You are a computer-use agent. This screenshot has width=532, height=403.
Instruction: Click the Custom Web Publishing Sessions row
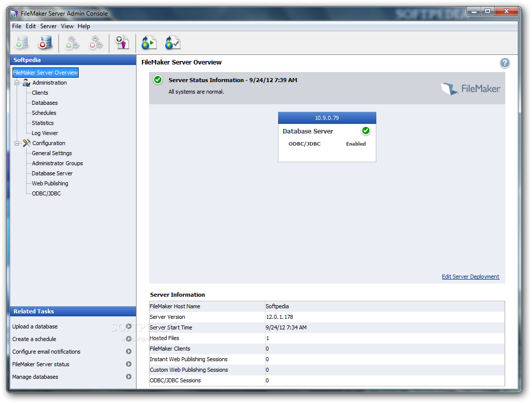[x=327, y=370]
